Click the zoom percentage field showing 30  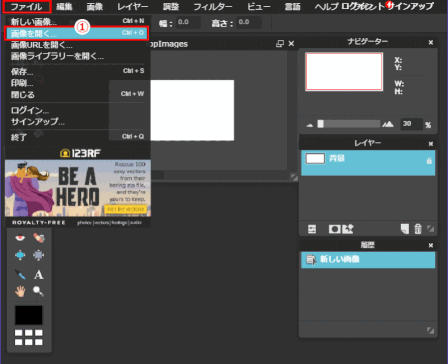411,124
